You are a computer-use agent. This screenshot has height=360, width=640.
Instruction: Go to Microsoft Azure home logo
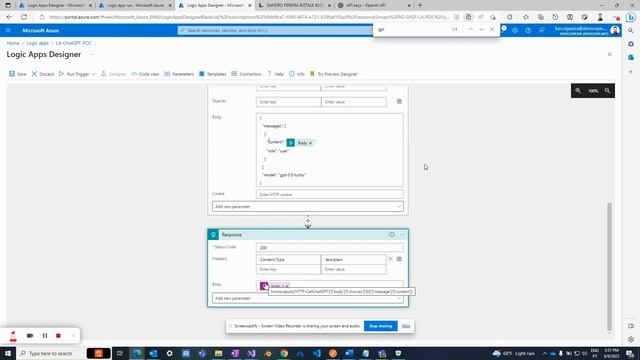[40, 31]
